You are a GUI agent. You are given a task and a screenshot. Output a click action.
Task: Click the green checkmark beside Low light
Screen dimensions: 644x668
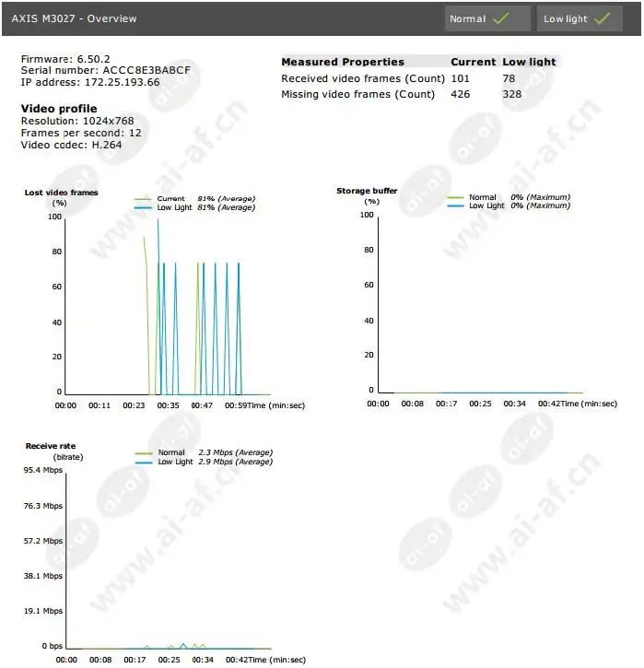click(x=603, y=18)
